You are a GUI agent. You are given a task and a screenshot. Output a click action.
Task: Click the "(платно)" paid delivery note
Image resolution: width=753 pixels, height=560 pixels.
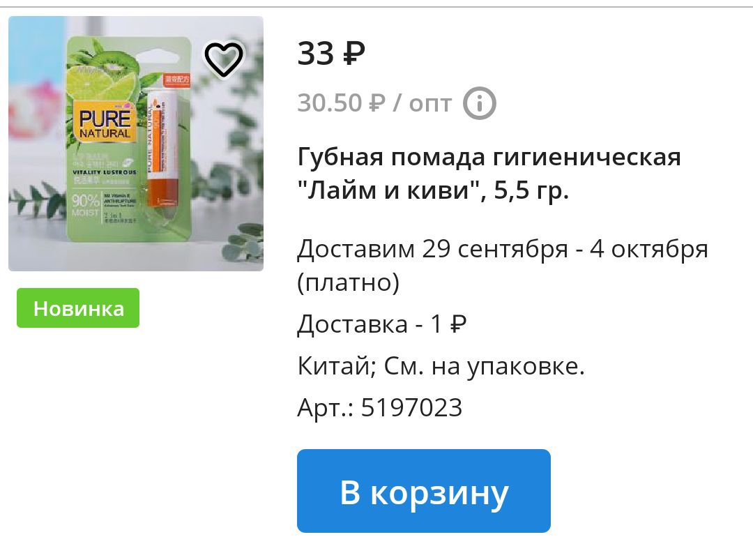[x=348, y=283]
